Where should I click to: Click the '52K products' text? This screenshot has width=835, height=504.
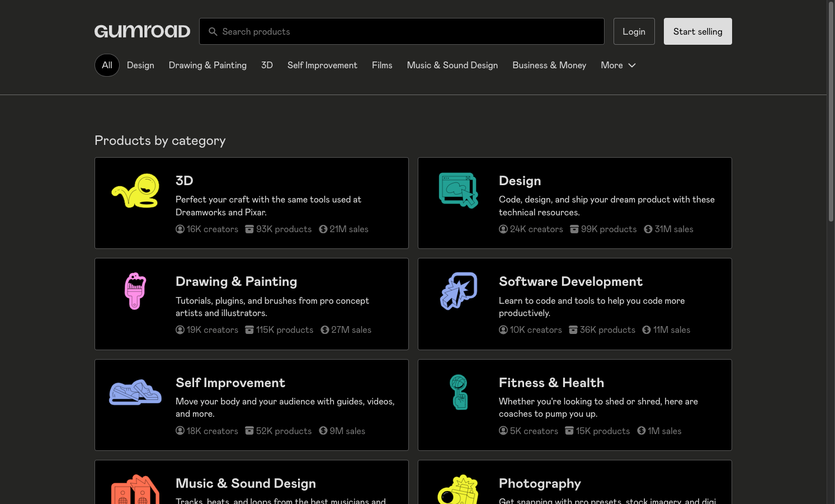[284, 431]
